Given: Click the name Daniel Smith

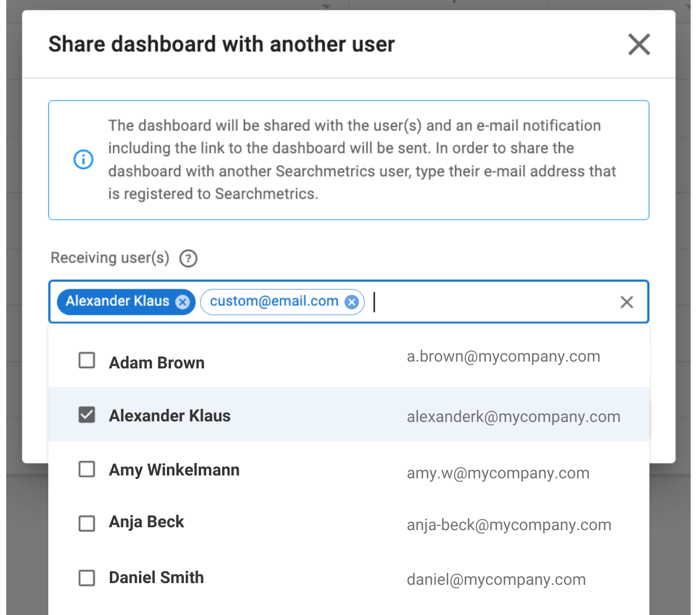Looking at the screenshot, I should point(156,577).
